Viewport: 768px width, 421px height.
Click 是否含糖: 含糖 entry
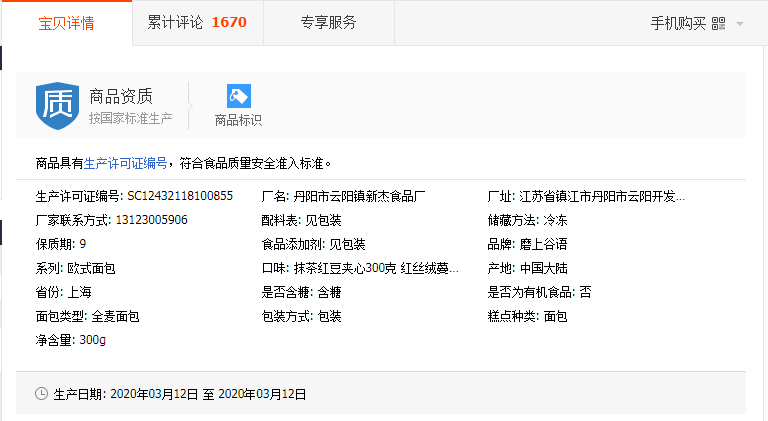click(301, 292)
